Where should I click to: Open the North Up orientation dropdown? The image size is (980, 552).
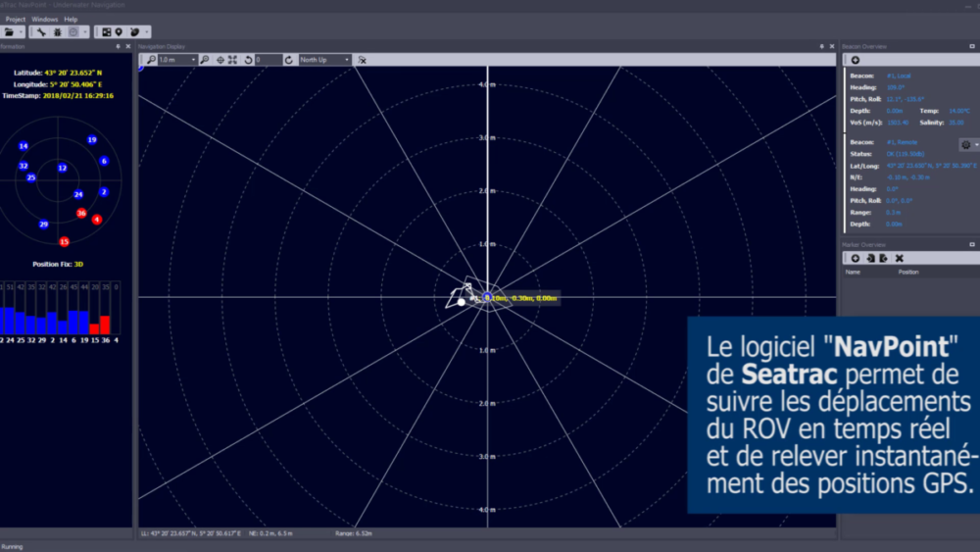(x=324, y=60)
